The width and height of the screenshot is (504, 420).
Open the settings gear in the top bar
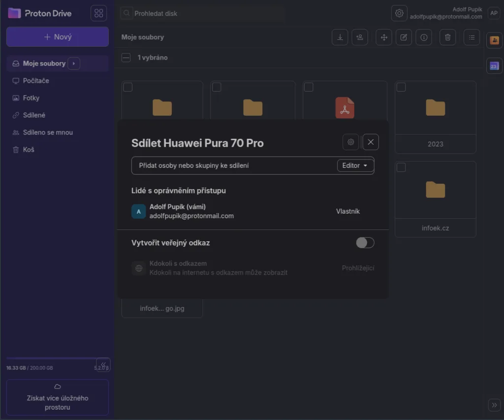point(399,13)
